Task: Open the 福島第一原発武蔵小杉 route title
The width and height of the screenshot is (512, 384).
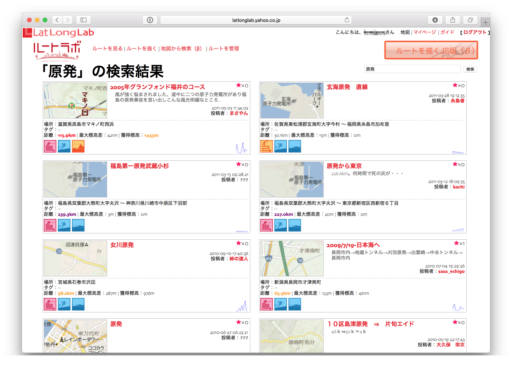Action: [x=140, y=166]
